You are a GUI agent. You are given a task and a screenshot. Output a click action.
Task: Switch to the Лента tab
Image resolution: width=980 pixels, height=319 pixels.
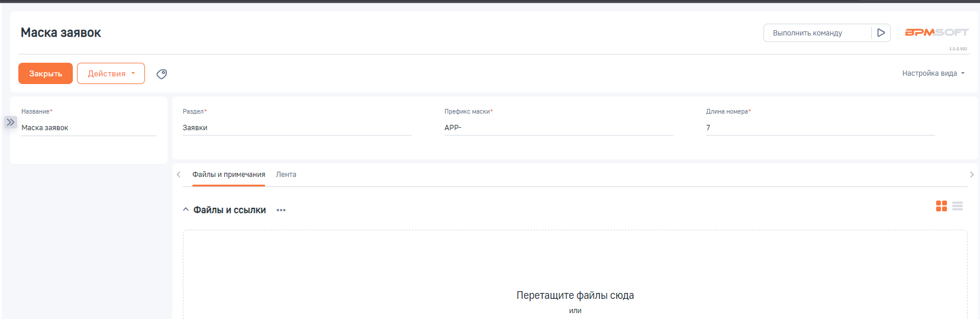coord(286,175)
